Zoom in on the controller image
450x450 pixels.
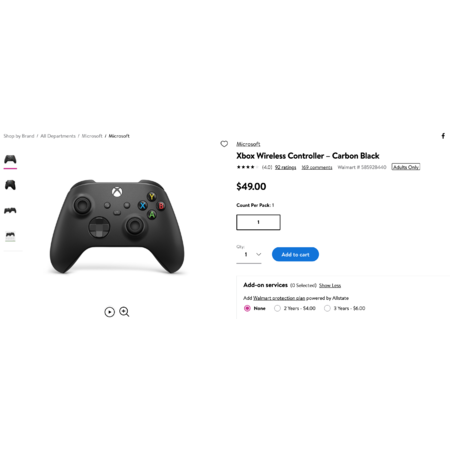124,312
